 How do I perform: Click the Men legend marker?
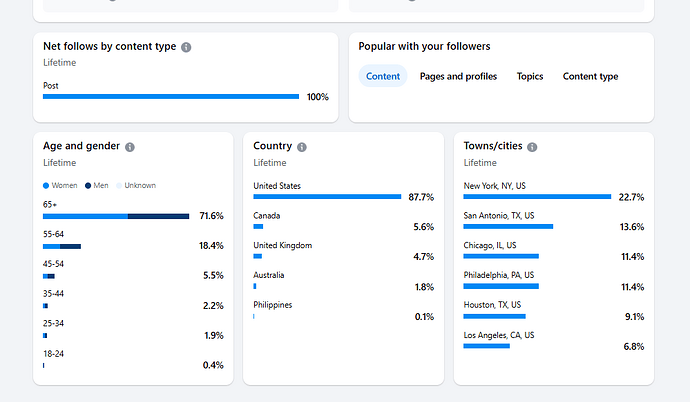click(88, 186)
